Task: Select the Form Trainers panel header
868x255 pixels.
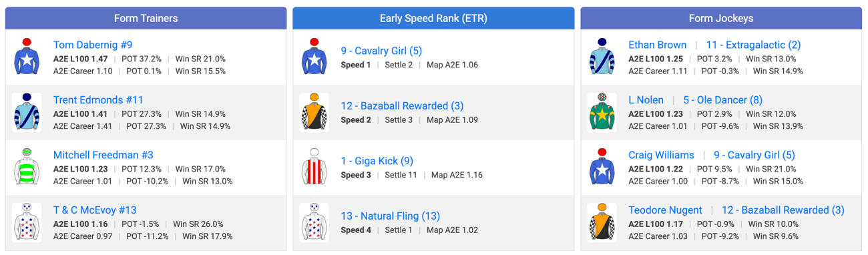Action: (x=146, y=18)
